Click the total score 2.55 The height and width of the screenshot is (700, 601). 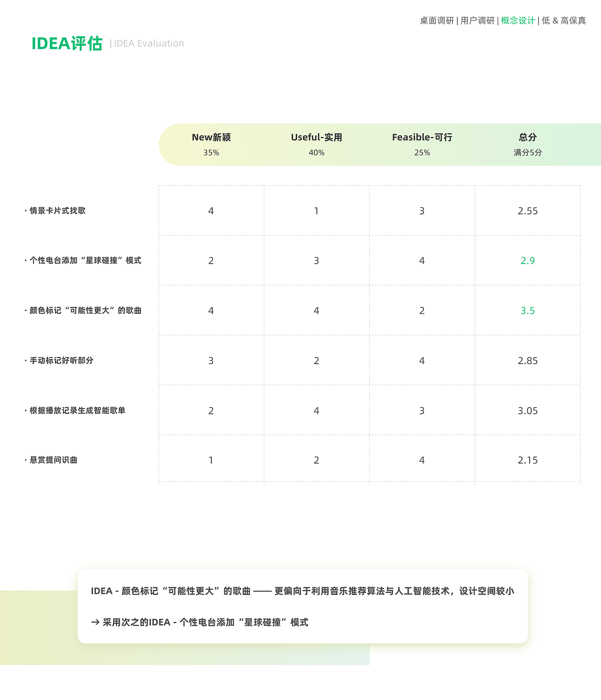point(528,211)
